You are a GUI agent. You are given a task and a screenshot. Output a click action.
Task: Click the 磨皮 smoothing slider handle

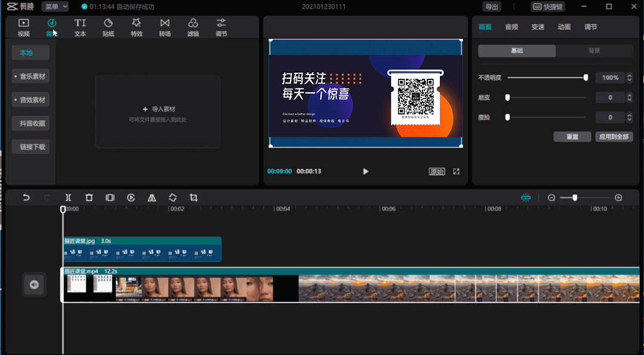coord(508,97)
